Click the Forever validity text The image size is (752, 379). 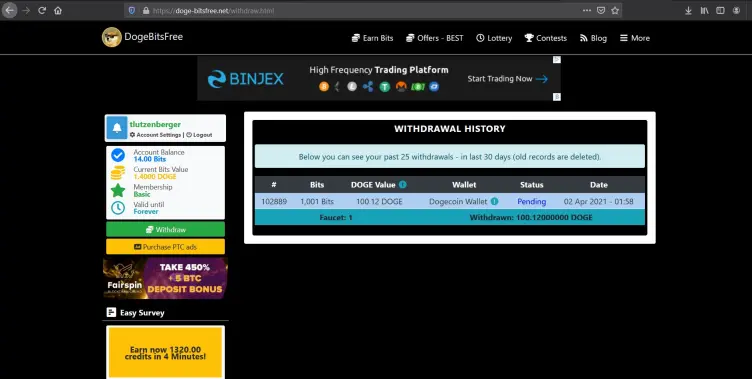tap(146, 211)
